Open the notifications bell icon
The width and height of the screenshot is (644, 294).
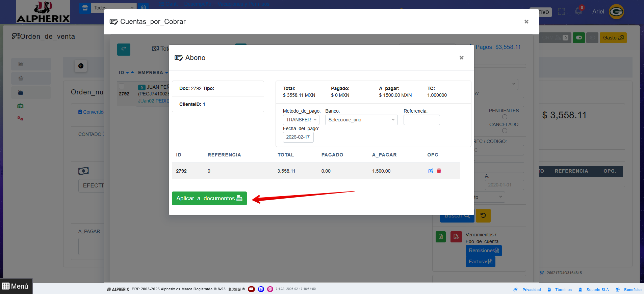578,11
